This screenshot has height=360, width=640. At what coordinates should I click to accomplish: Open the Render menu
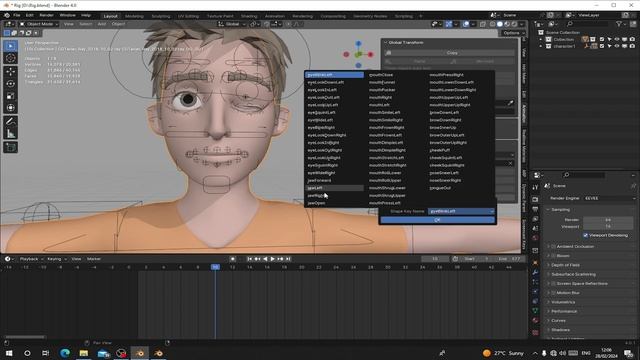pos(47,15)
